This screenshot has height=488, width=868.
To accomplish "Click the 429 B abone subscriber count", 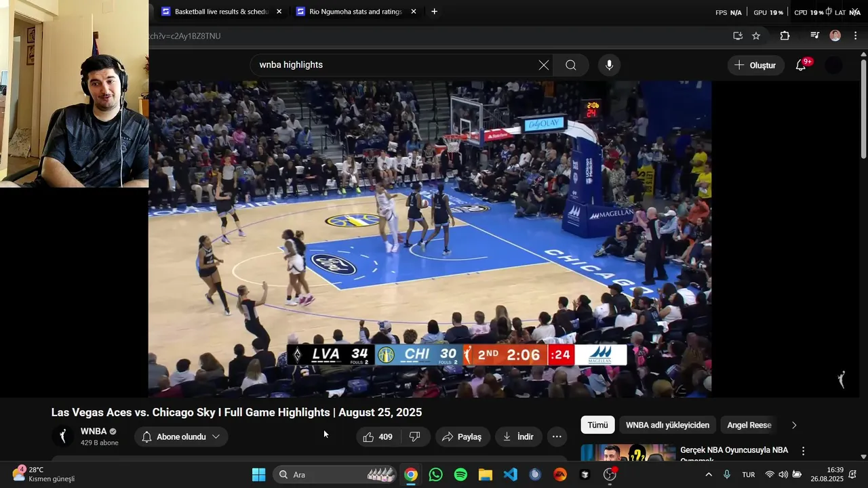I will [x=100, y=443].
